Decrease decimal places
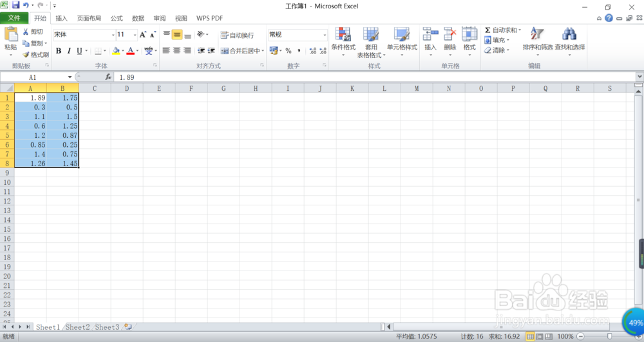This screenshot has height=342, width=644. coord(323,51)
